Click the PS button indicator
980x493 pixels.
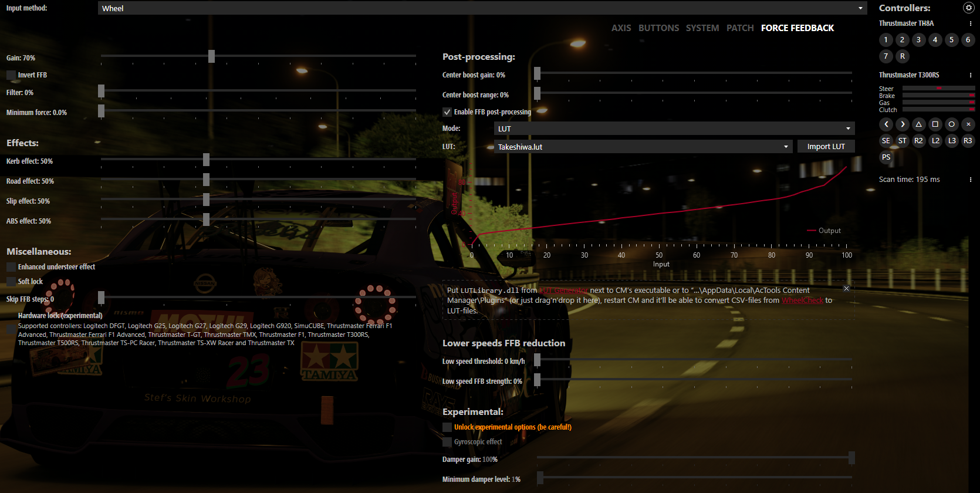click(x=886, y=157)
